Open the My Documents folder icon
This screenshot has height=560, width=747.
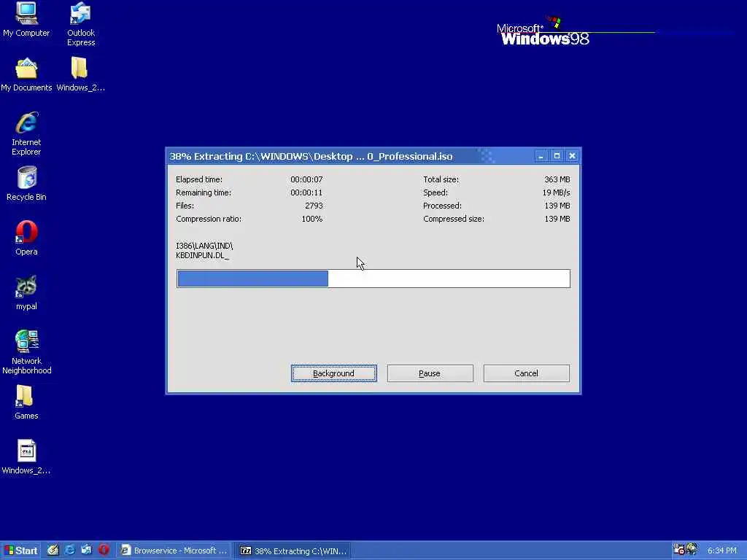point(26,74)
